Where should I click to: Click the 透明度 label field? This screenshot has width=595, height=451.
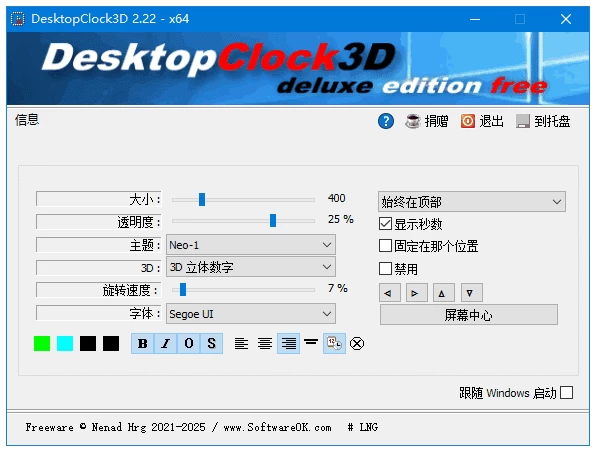click(x=99, y=222)
